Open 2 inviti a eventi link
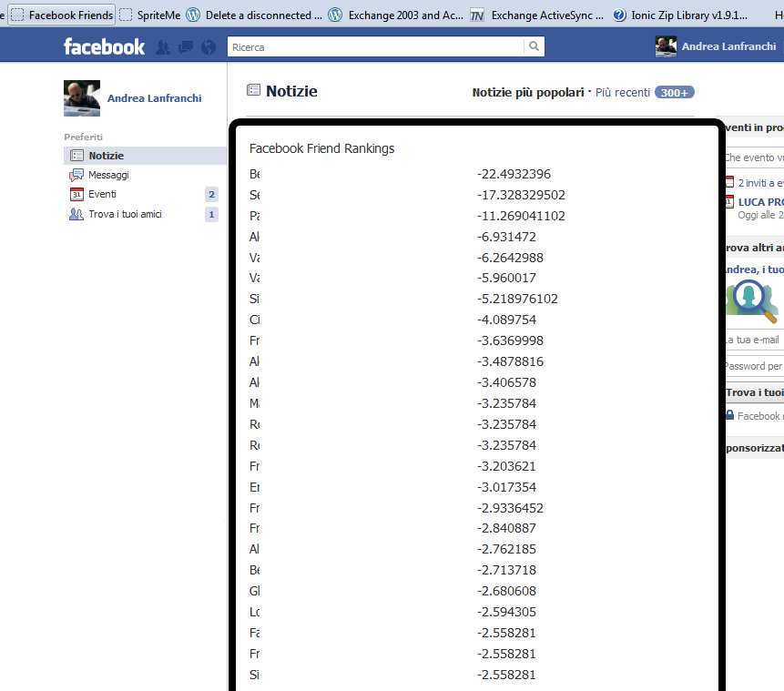Image resolution: width=784 pixels, height=691 pixels. [x=761, y=183]
